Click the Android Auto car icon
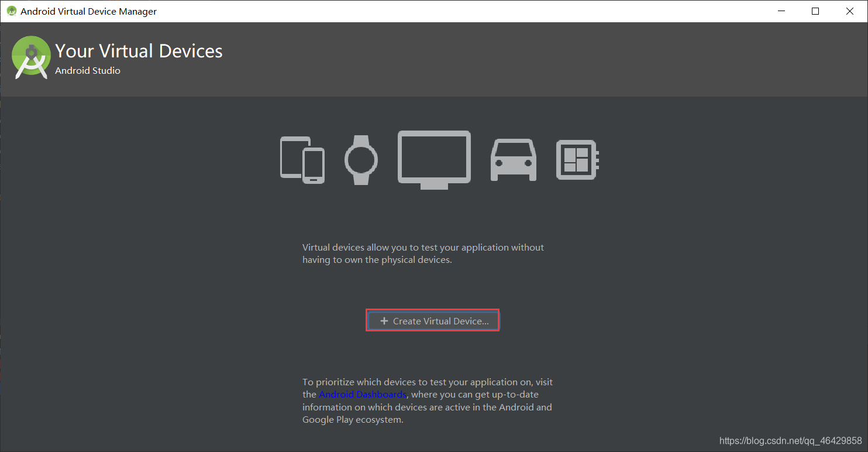 513,160
